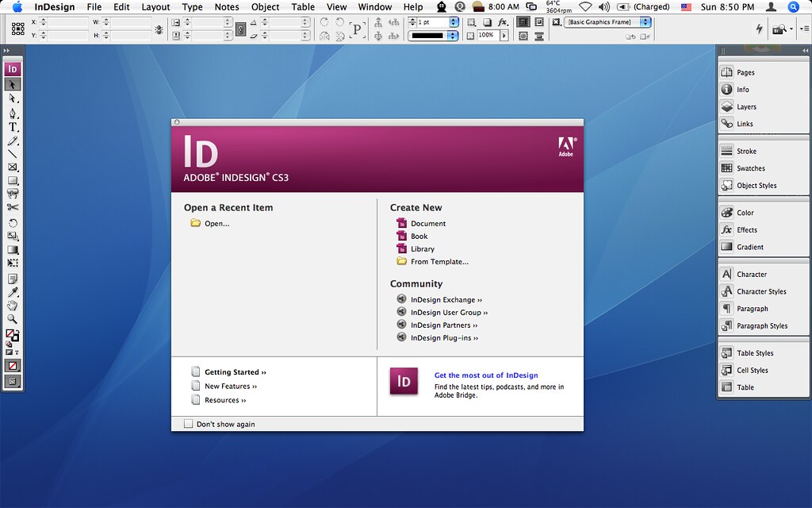Show the Paragraph Styles panel
This screenshot has height=508, width=812.
(x=761, y=325)
